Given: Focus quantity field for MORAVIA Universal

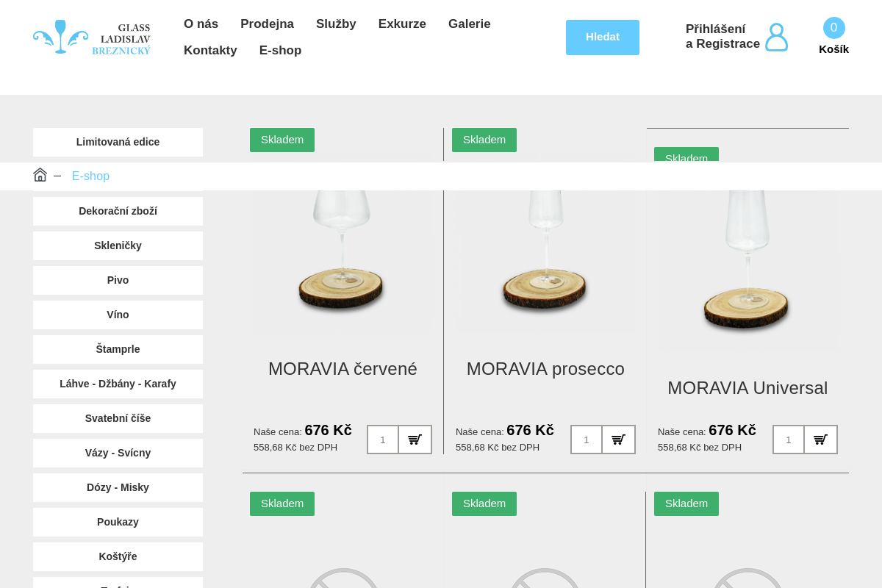Looking at the screenshot, I should 789,440.
